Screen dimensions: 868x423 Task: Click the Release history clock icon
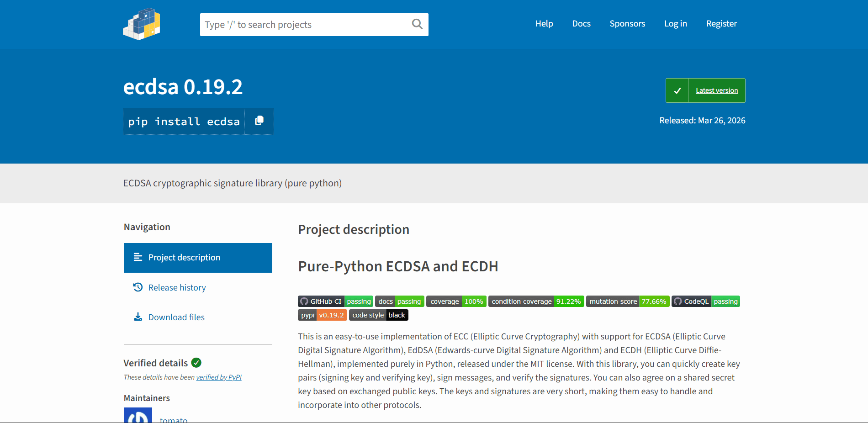pos(138,287)
